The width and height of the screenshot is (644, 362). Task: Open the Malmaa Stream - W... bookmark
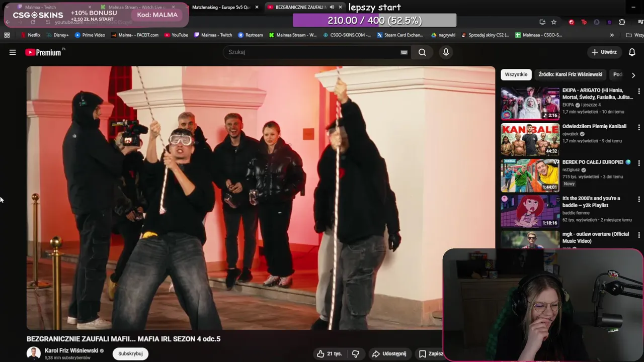click(x=293, y=35)
